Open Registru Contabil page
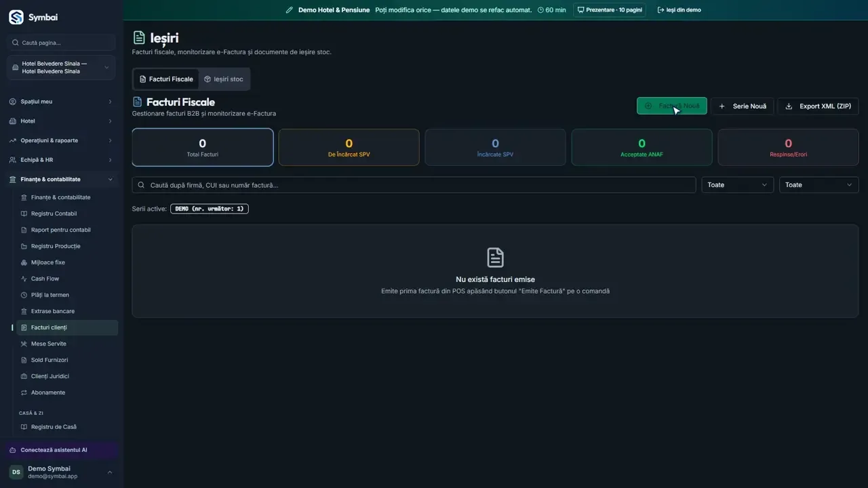This screenshot has height=488, width=868. [66, 213]
